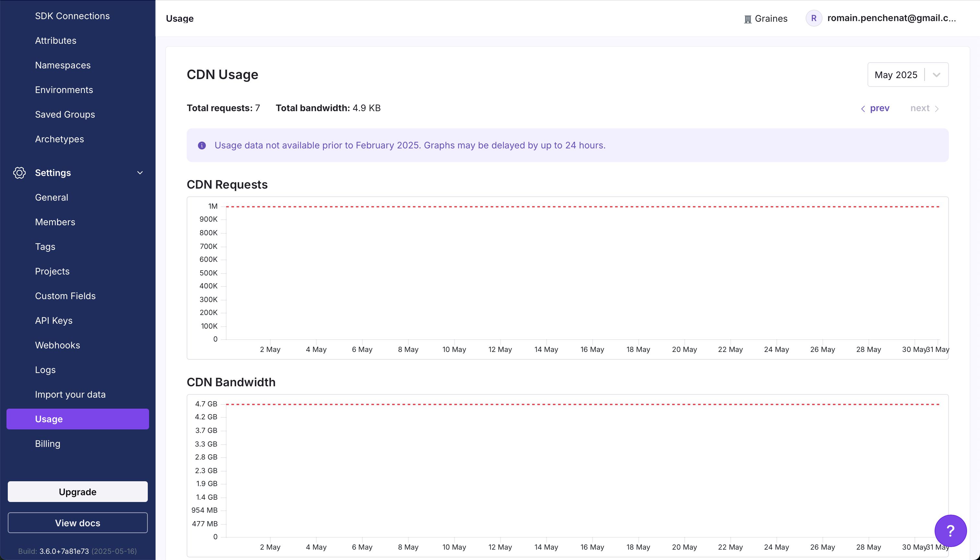Click the CDN Requests chart heading

click(x=227, y=185)
